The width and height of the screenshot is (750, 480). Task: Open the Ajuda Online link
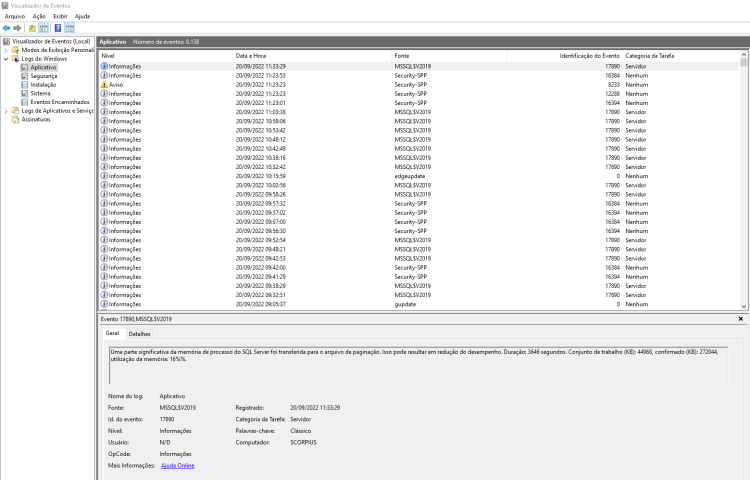click(x=177, y=466)
